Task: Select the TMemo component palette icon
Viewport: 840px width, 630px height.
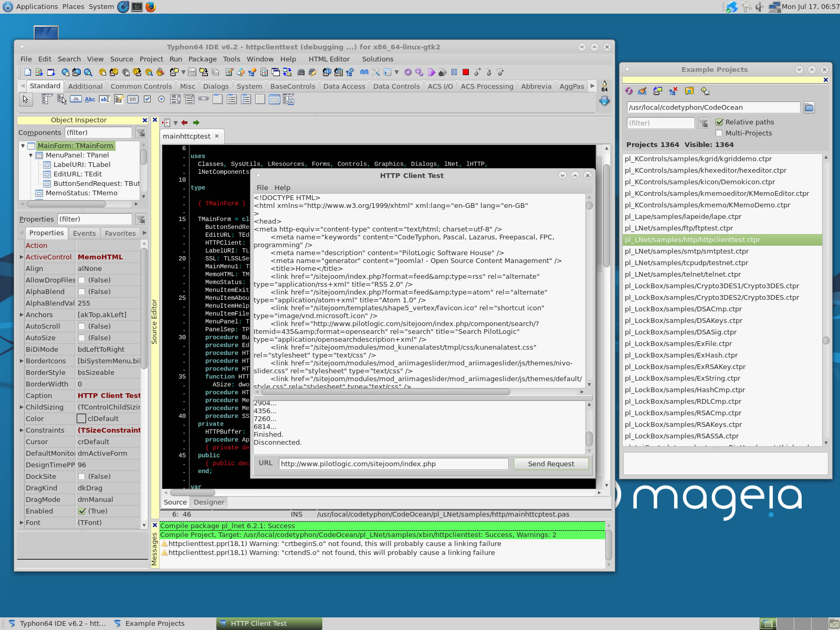Action: click(x=119, y=99)
